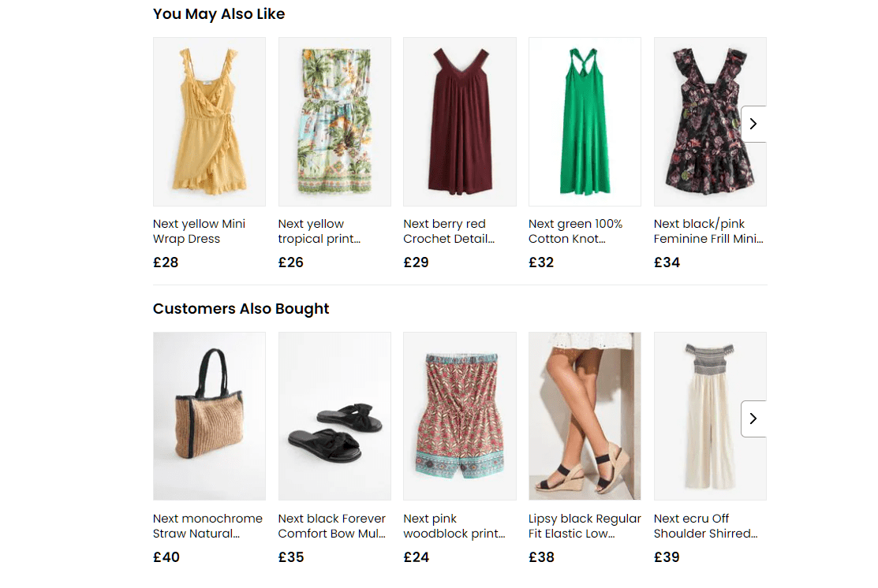Click the Next monochrome Straw Natural product name
The height and width of the screenshot is (588, 878).
coord(207,526)
